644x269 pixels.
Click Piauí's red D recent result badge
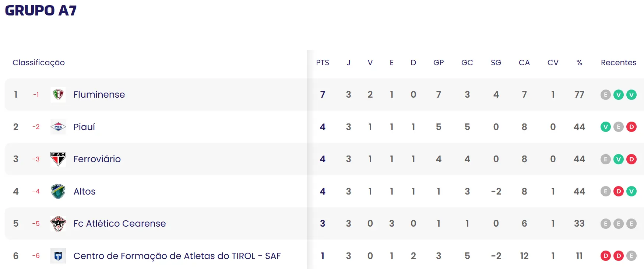(x=631, y=127)
